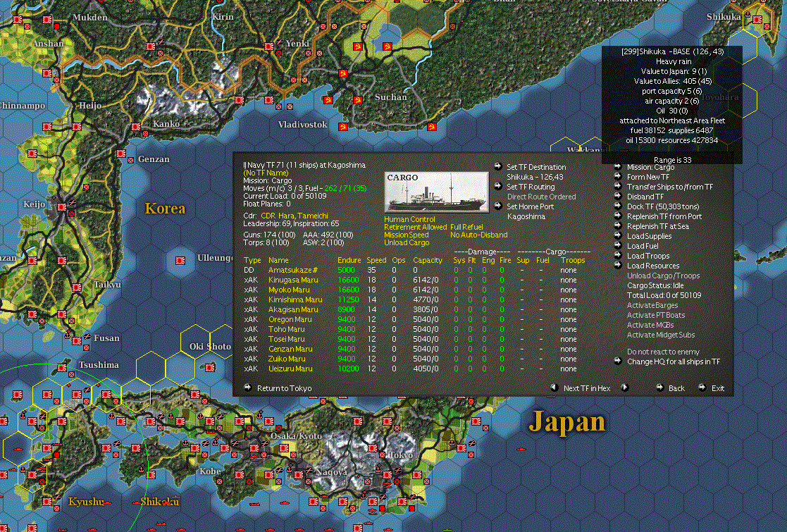Click the Back button
Viewport: 787px width, 532px height.
[676, 388]
